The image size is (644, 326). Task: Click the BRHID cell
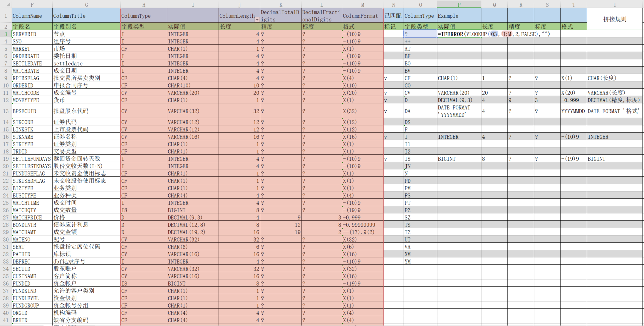pyautogui.click(x=32, y=320)
